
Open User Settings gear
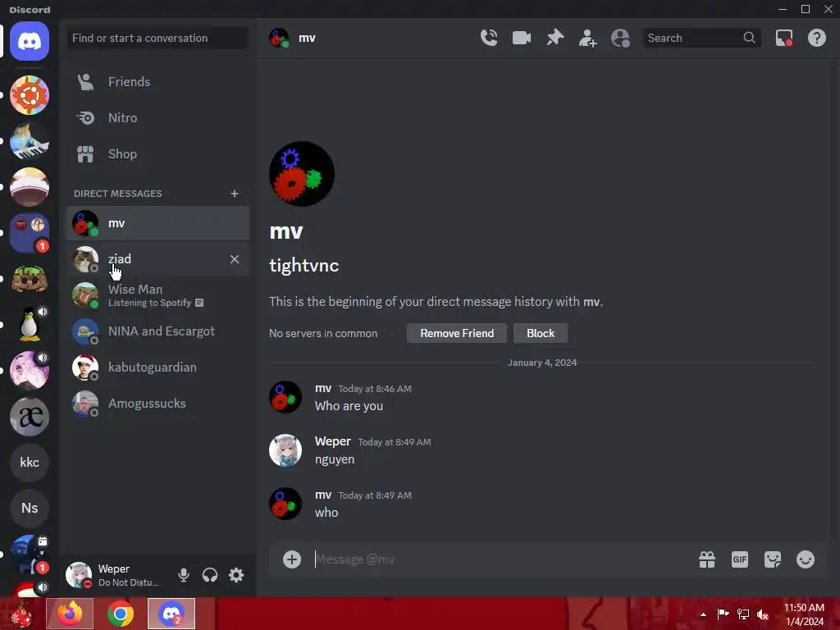coord(236,575)
